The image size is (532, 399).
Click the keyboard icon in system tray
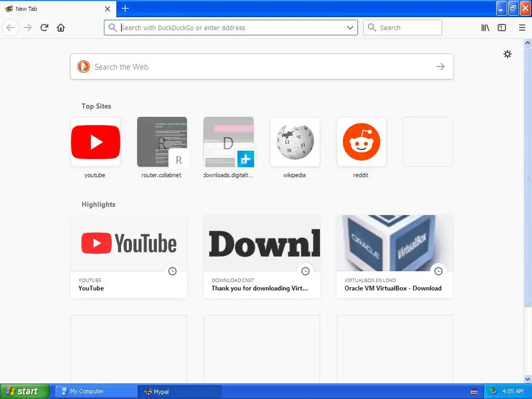[x=474, y=392]
